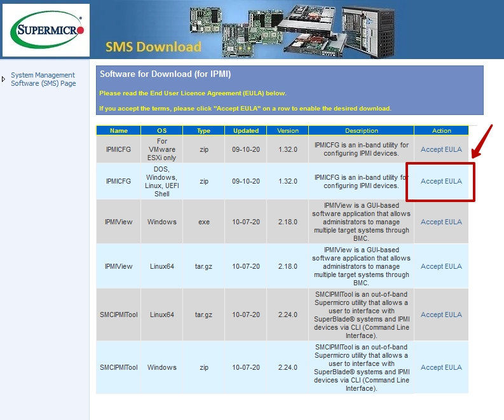Click SMCIPMITool Windows description text
Image resolution: width=504 pixels, height=420 pixels.
[361, 368]
